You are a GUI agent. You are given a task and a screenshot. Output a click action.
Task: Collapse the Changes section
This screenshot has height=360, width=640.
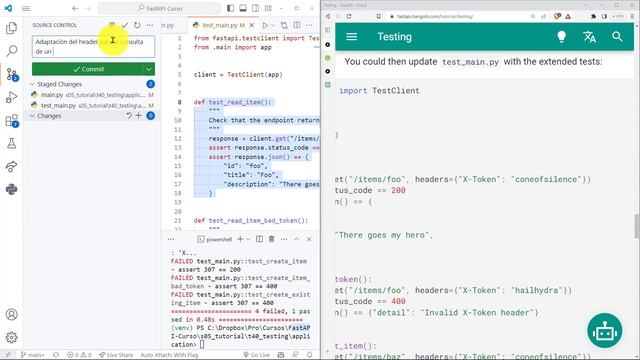click(x=49, y=116)
